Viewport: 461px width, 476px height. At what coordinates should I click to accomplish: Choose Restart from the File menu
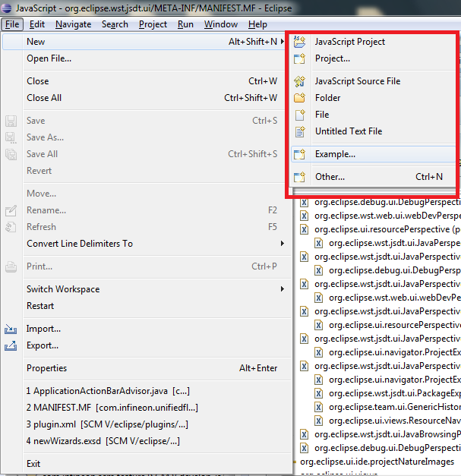[146, 306]
